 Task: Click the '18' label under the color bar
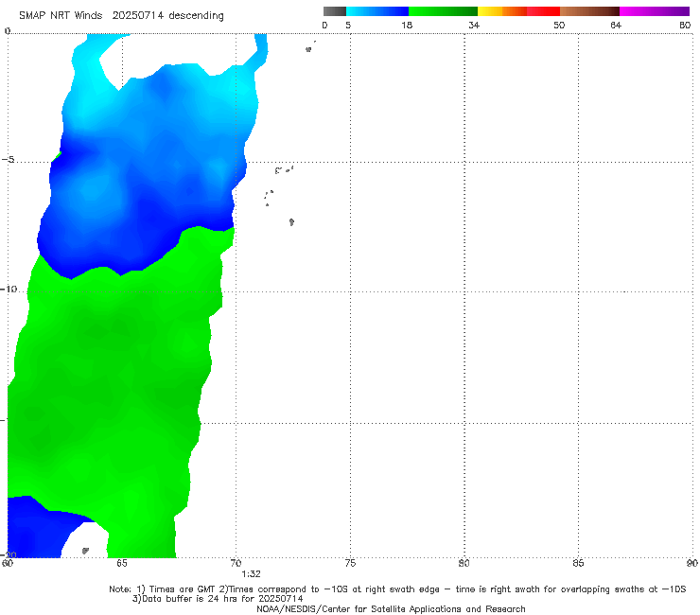407,25
